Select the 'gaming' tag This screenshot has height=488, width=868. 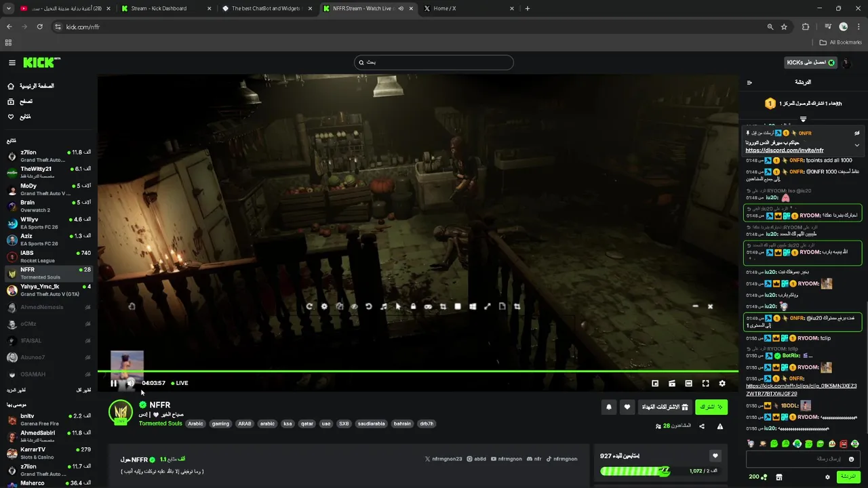tap(220, 424)
